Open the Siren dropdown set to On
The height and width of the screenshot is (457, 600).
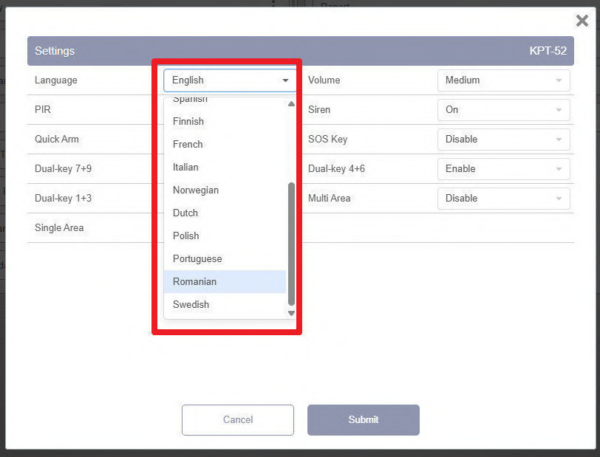point(504,110)
